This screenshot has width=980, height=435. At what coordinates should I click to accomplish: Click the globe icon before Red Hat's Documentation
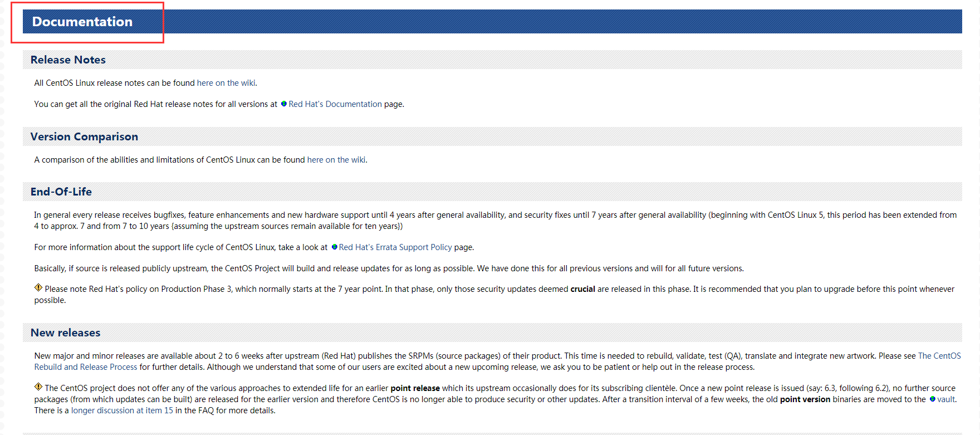[x=284, y=104]
